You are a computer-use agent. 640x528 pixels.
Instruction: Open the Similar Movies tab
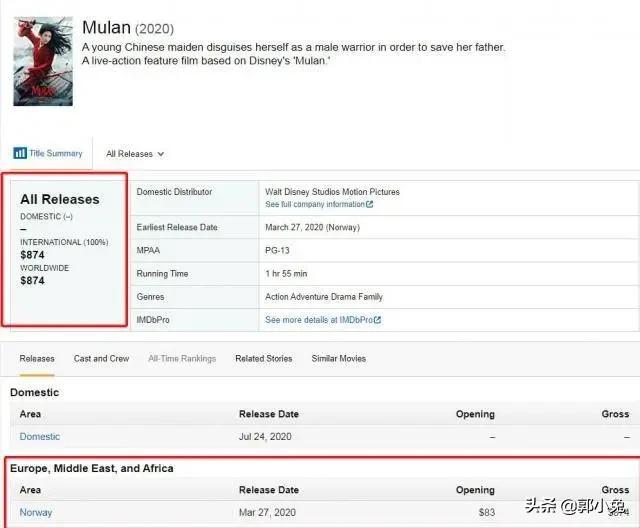pos(339,359)
